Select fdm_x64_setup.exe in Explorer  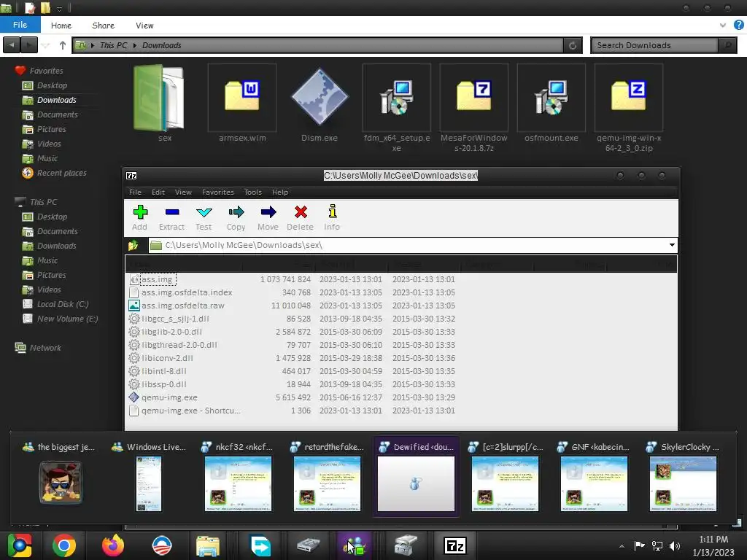pyautogui.click(x=396, y=108)
